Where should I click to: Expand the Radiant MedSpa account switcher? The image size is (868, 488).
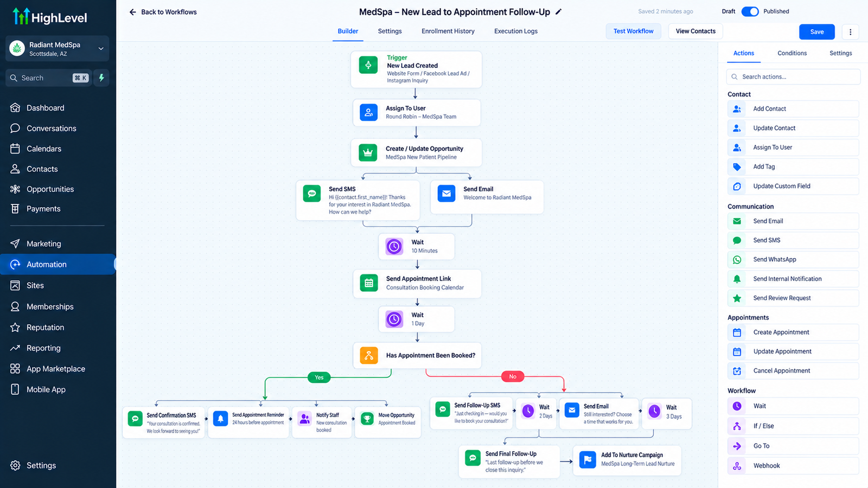58,49
